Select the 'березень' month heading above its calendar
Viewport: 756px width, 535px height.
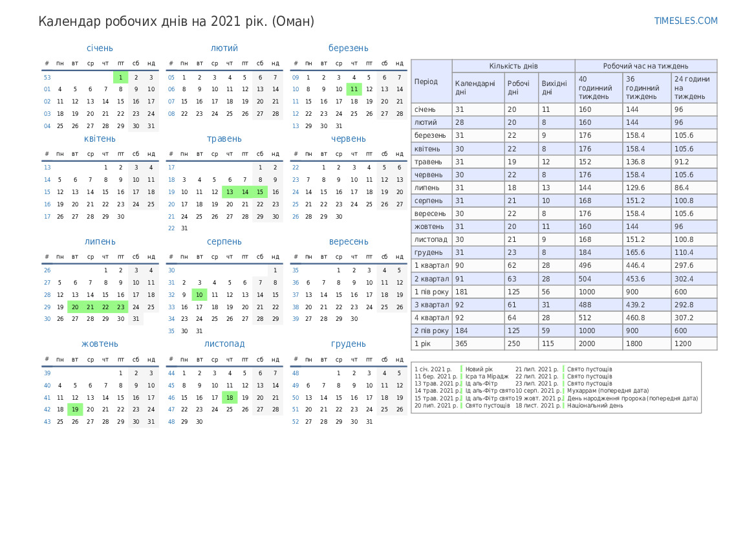pos(348,49)
